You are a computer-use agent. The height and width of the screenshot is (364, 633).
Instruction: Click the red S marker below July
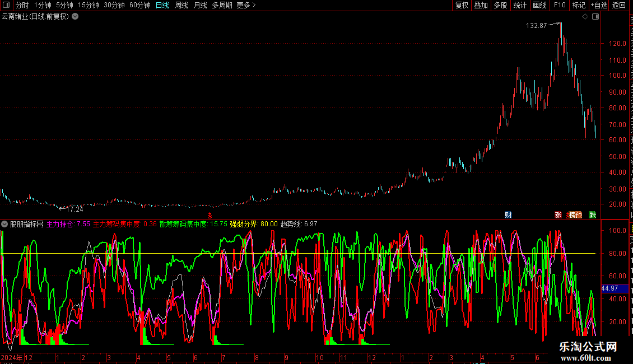[210, 216]
